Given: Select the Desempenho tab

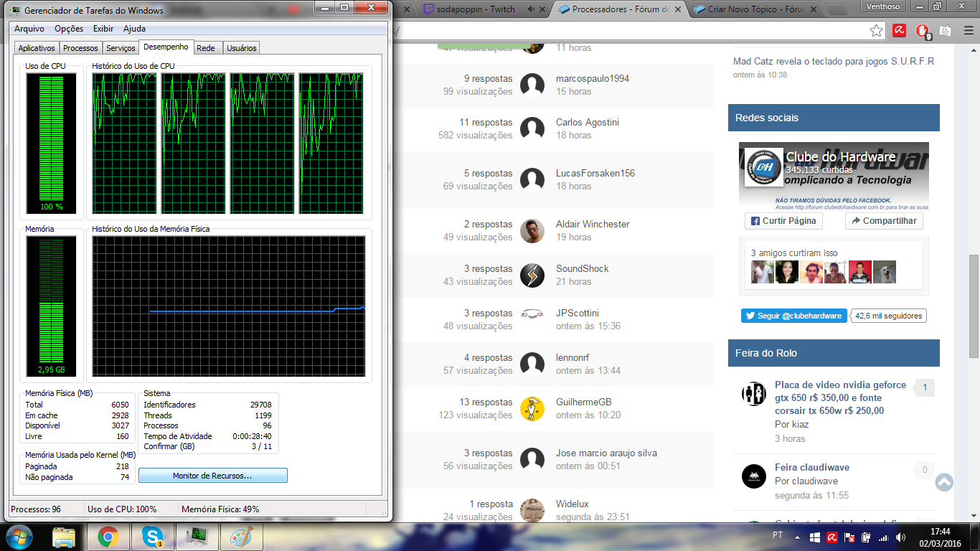Looking at the screenshot, I should pyautogui.click(x=166, y=47).
